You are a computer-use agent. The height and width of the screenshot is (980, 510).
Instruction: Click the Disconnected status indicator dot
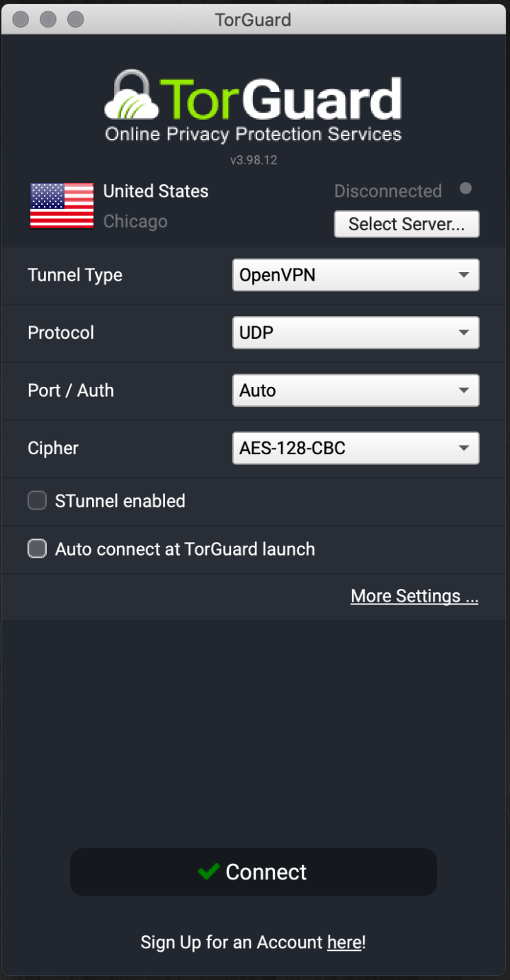tap(465, 188)
